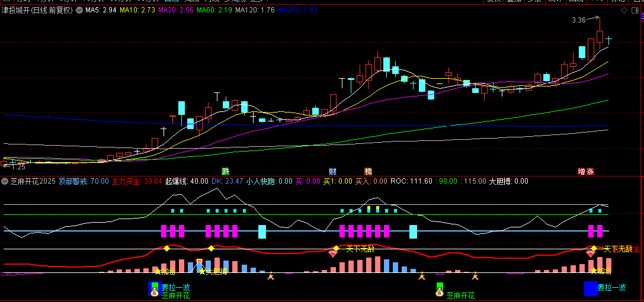Select the yellow MA10: 2.73 readout
Screen dimensions: 644x302
click(137, 11)
